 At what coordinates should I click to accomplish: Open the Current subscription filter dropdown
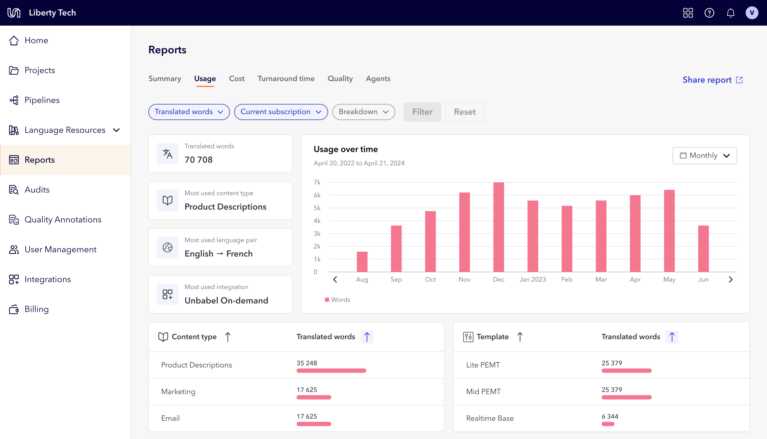pyautogui.click(x=281, y=112)
